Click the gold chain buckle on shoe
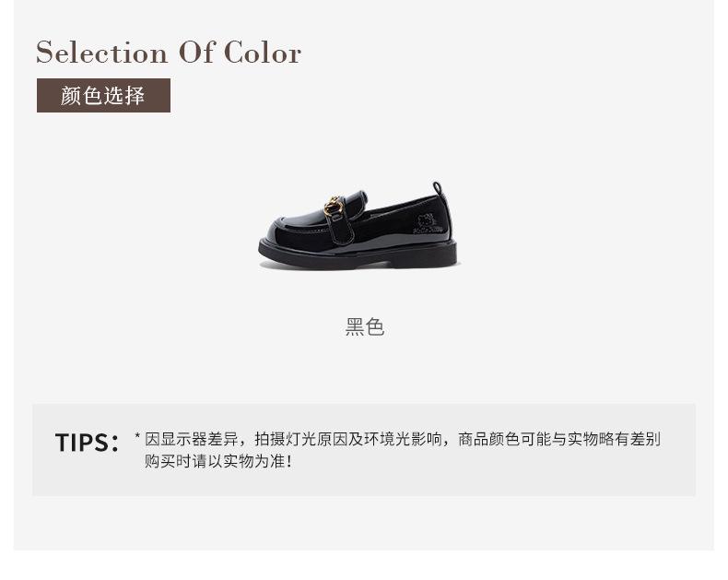728x580 pixels. 334,206
